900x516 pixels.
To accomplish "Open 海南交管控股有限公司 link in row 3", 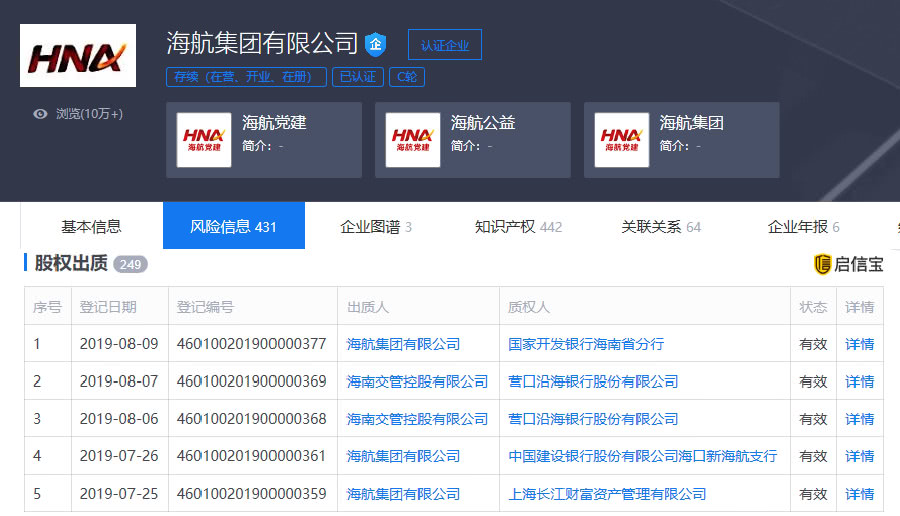I will click(417, 419).
